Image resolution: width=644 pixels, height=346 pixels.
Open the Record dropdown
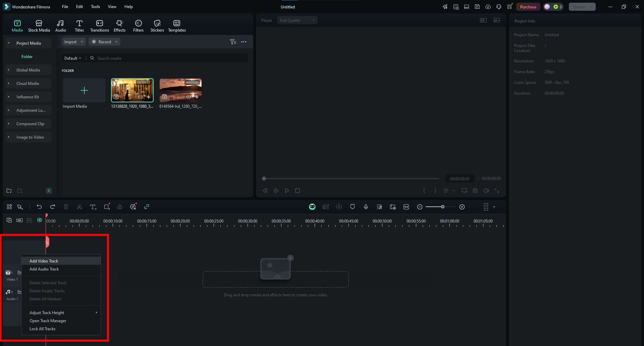[x=105, y=42]
